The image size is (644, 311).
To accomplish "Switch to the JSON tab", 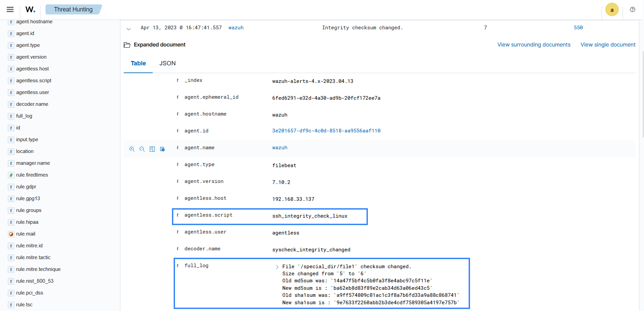I will click(167, 63).
